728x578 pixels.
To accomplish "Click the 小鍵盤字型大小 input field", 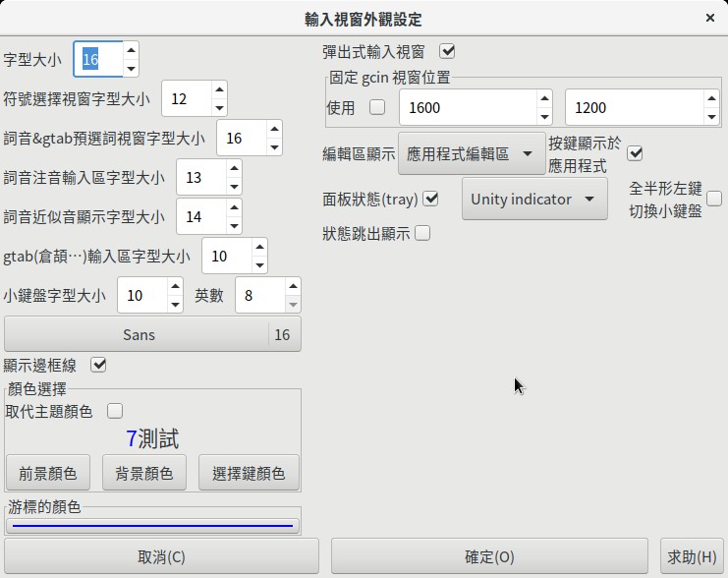I will point(141,296).
